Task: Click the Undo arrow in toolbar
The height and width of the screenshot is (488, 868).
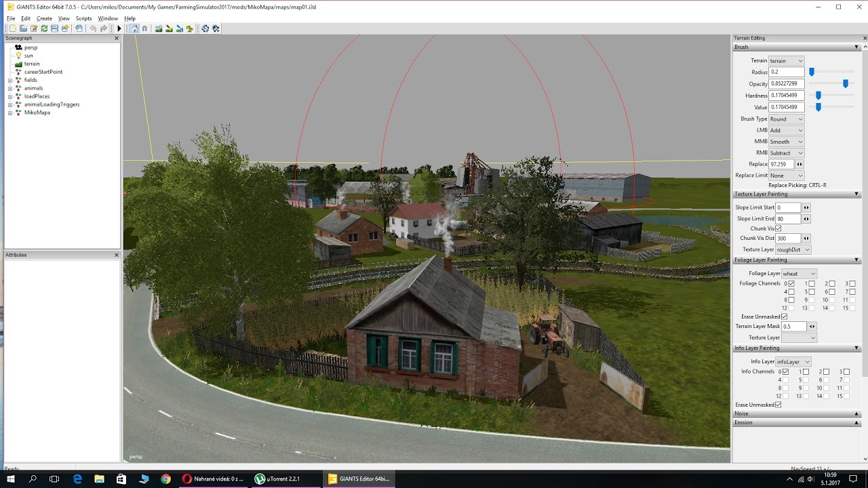Action: coord(93,28)
